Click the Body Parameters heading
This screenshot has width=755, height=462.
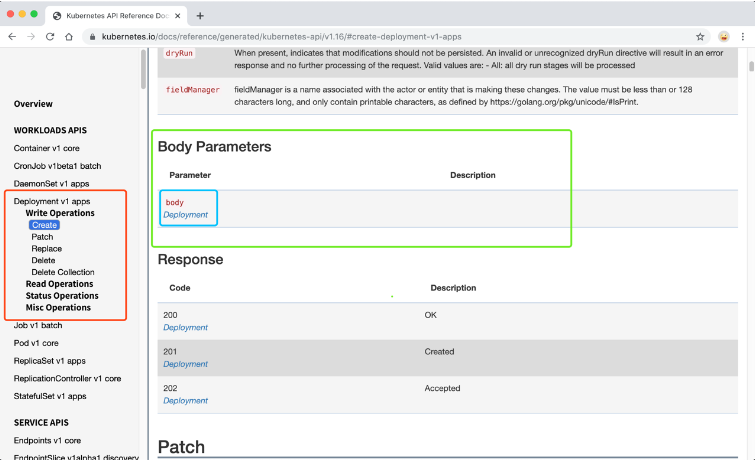point(214,147)
